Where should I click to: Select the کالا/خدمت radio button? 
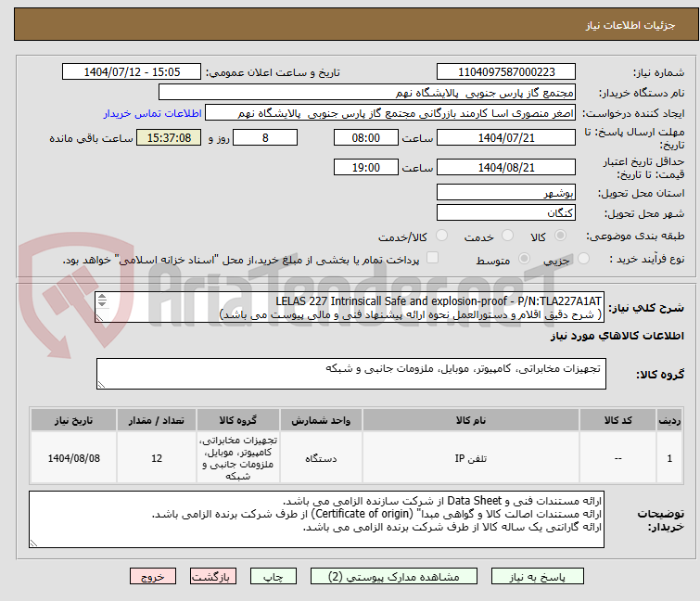pyautogui.click(x=441, y=236)
